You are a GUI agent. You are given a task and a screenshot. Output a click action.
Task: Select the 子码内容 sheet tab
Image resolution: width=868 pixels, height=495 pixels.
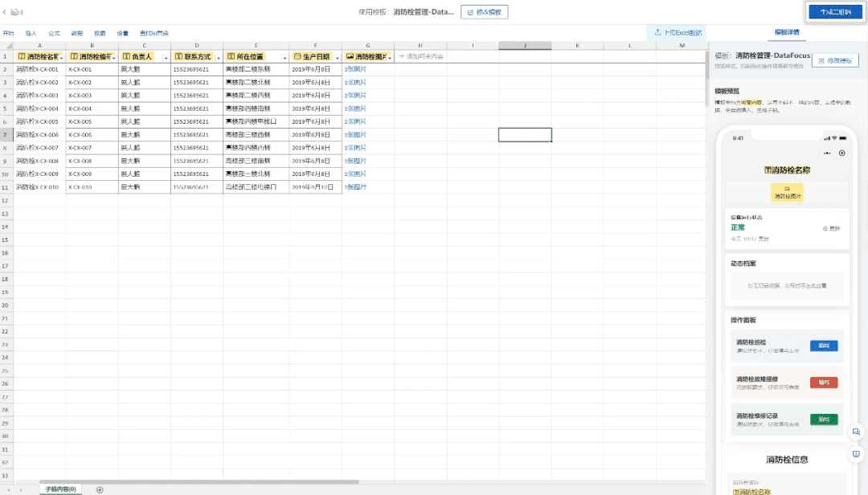tap(60, 489)
